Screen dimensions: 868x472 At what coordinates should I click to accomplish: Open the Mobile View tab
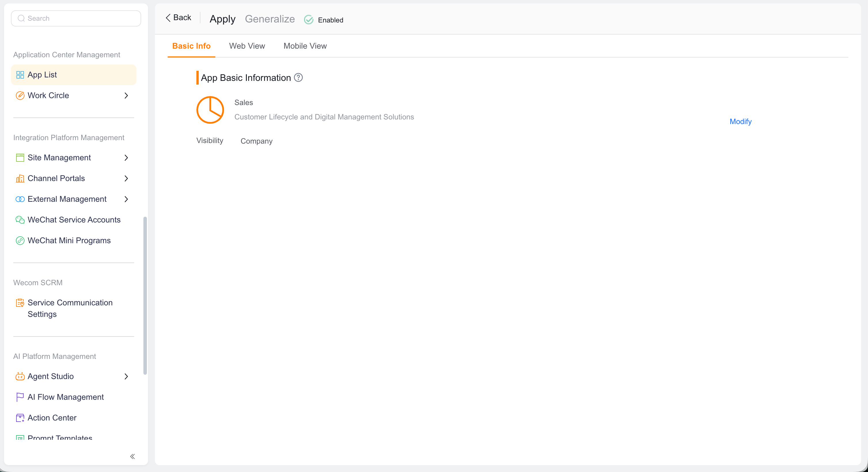click(x=305, y=46)
